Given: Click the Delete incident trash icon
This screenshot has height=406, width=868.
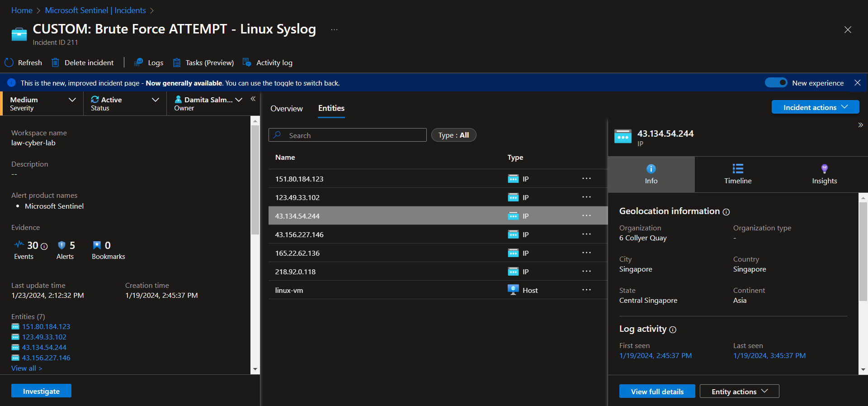Looking at the screenshot, I should pos(55,62).
